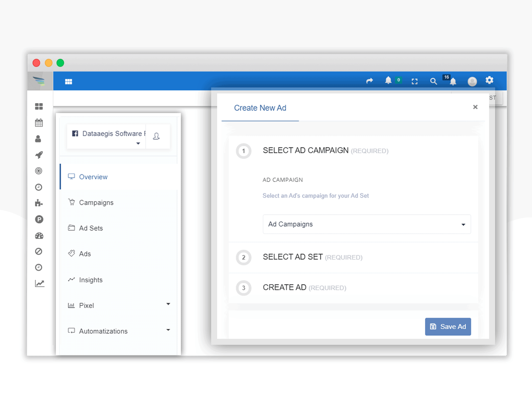Click the circled P icon in sidebar
The width and height of the screenshot is (532, 399).
(39, 219)
